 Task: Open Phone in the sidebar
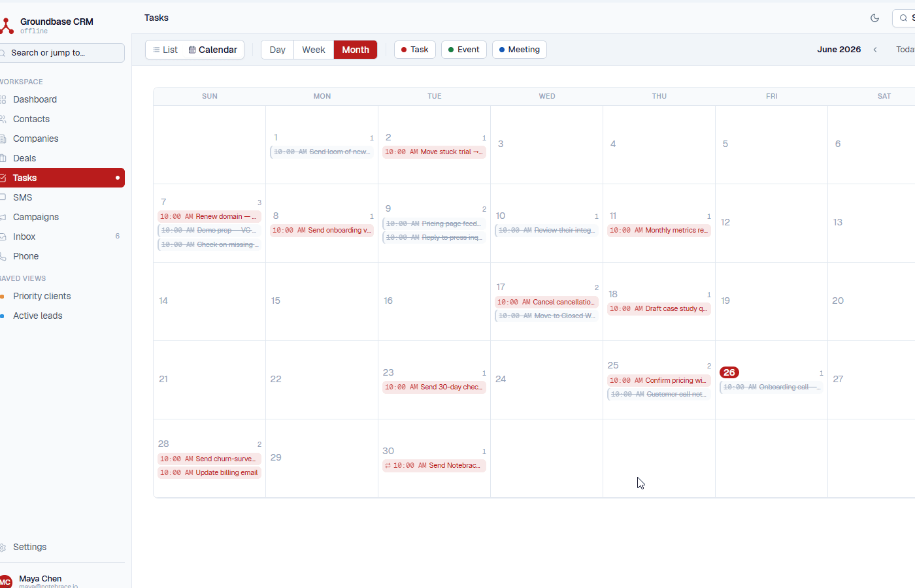pos(62,256)
